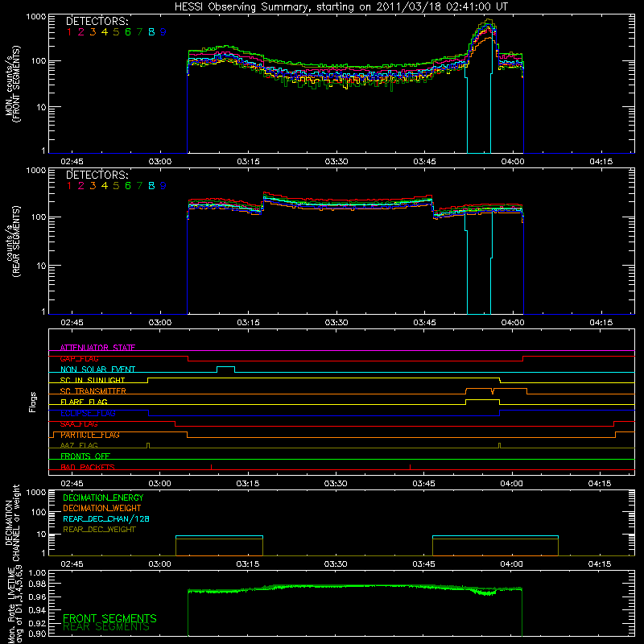Click the Mon. Rate LIVETIME axis title
Viewport: 644px width, 644px height.
click(14, 605)
